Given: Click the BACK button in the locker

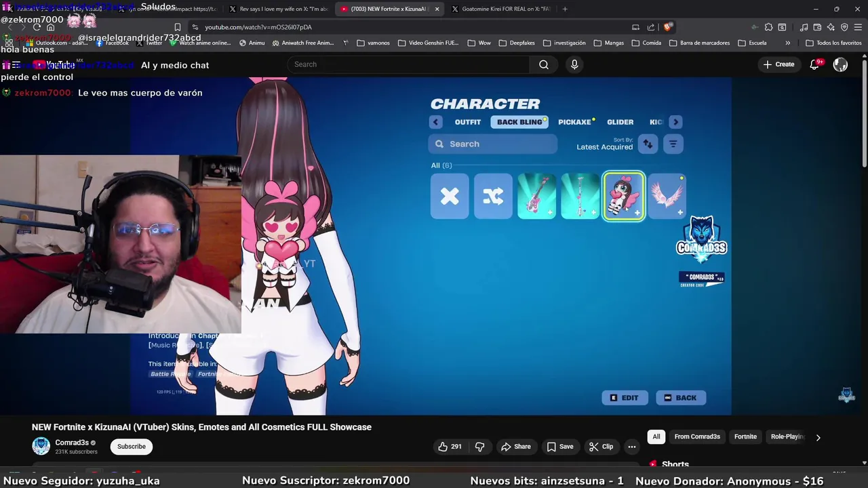Looking at the screenshot, I should [680, 398].
